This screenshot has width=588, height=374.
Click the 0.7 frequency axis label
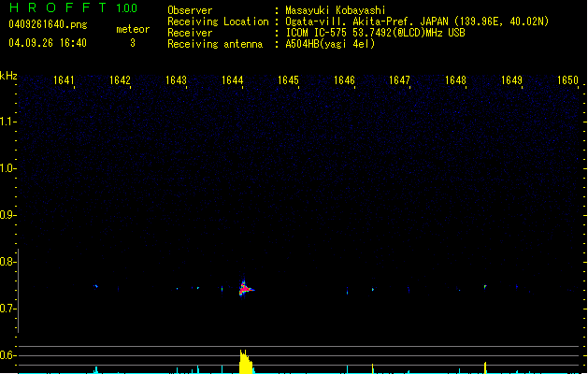[x=7, y=309]
